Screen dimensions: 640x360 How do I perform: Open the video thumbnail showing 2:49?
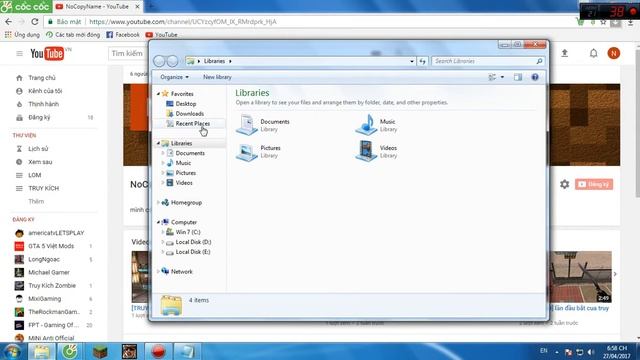[581, 277]
